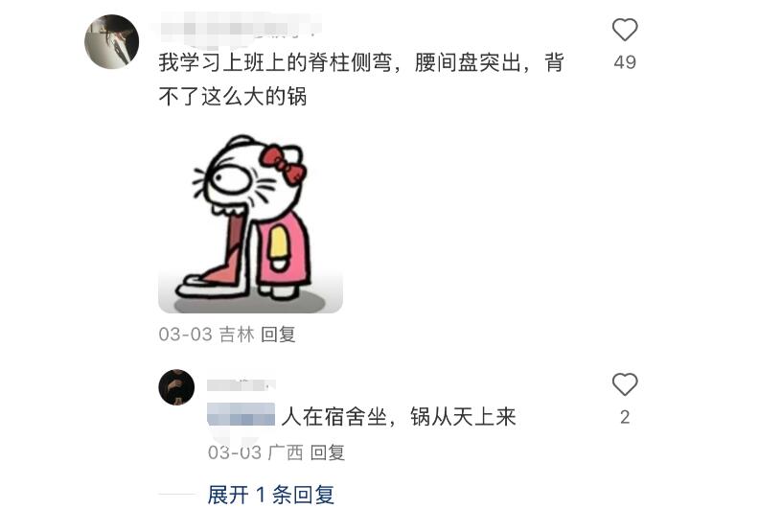Tap the red bow on the sticker
Screen dimensions: 759x532
click(283, 165)
